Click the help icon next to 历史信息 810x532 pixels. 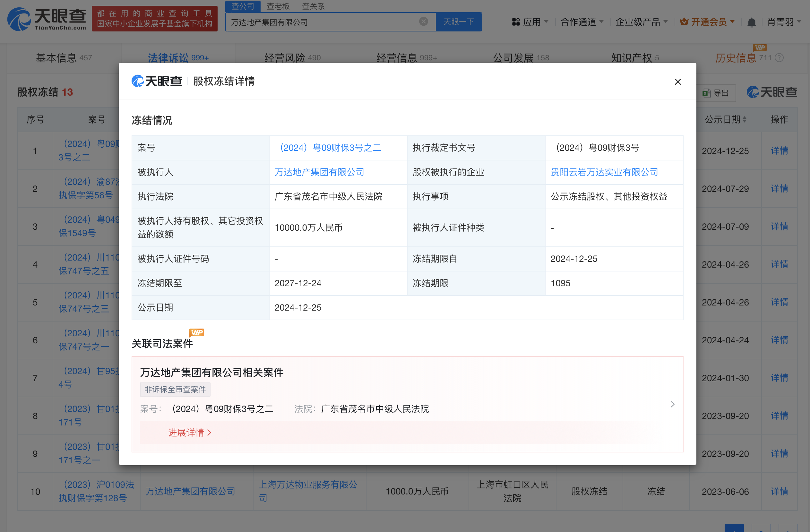779,58
